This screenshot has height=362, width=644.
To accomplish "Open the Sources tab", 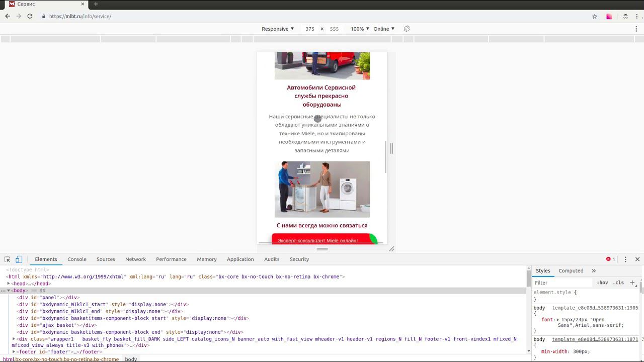I will click(x=106, y=259).
